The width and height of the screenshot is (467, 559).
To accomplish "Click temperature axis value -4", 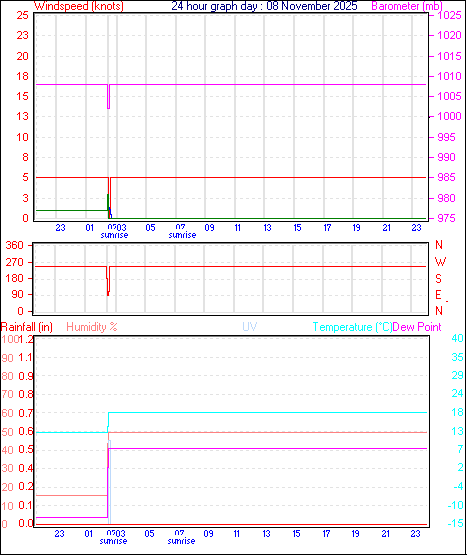I will [457, 486].
